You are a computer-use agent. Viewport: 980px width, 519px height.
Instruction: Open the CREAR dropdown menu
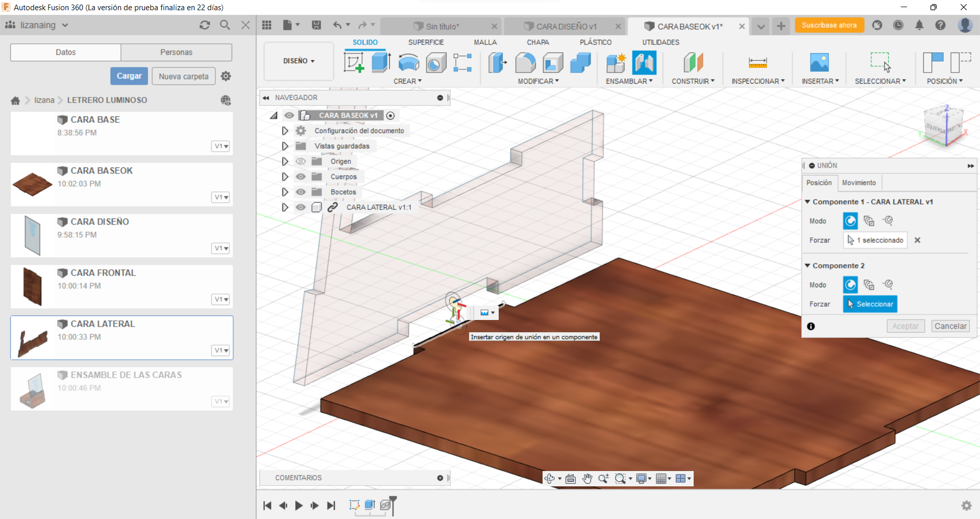tap(407, 81)
